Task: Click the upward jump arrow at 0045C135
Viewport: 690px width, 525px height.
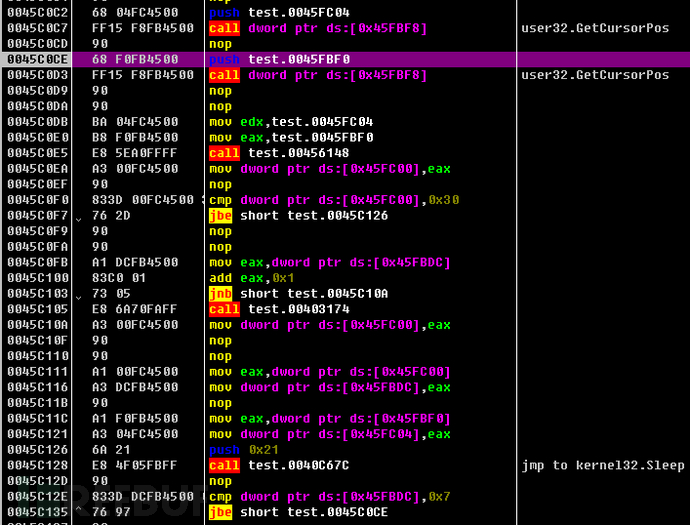Action: pyautogui.click(x=78, y=509)
